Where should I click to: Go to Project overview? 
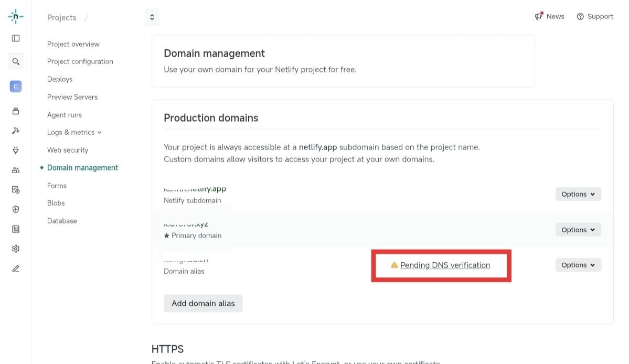tap(73, 44)
